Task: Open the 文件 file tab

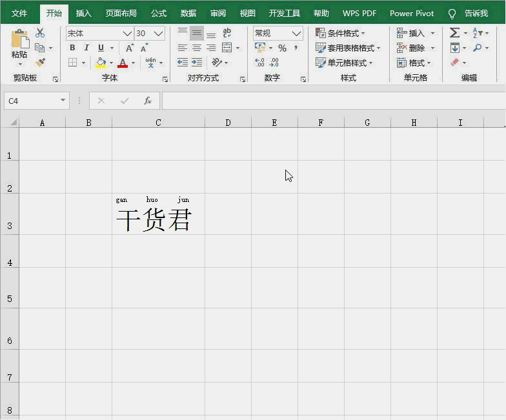Action: (19, 13)
